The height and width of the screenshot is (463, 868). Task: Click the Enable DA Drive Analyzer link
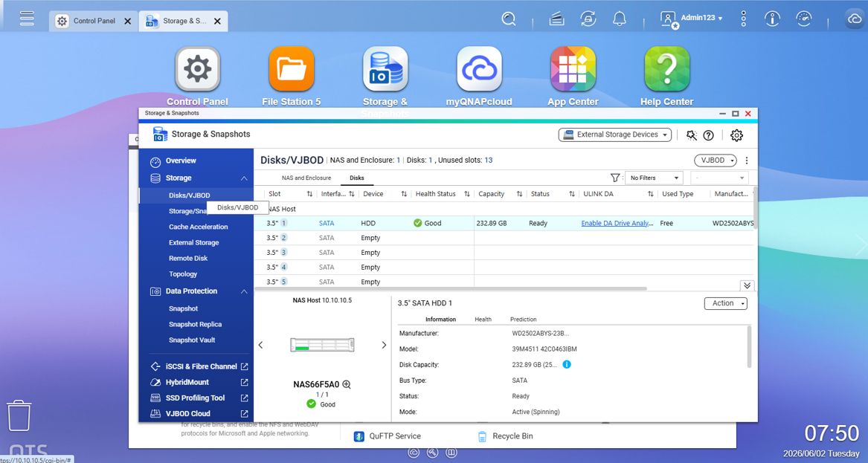[x=617, y=223]
